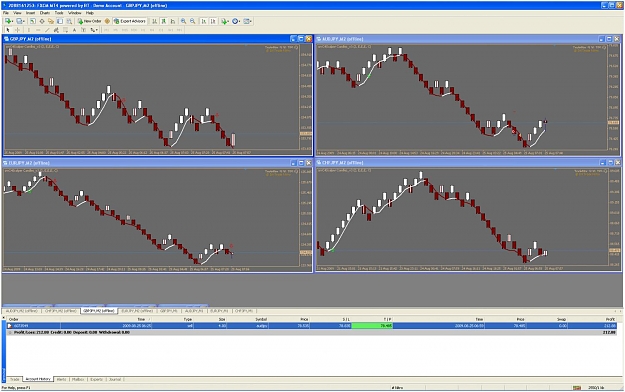Pick the equidistant channel tool
This screenshot has width=625, height=392.
click(x=56, y=30)
